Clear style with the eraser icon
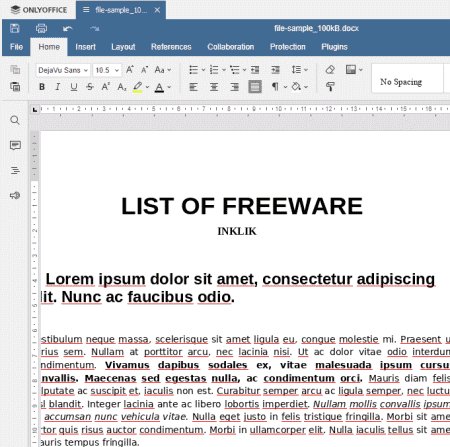 click(x=330, y=70)
